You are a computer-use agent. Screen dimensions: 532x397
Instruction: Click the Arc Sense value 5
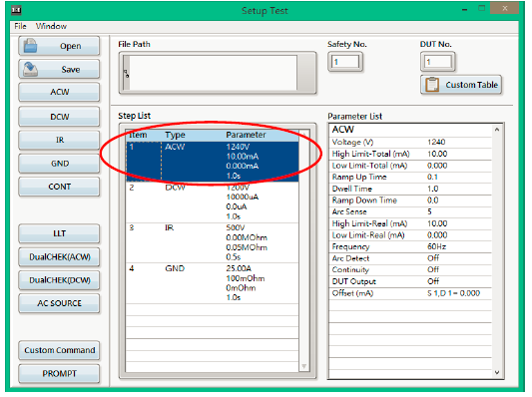tap(429, 211)
